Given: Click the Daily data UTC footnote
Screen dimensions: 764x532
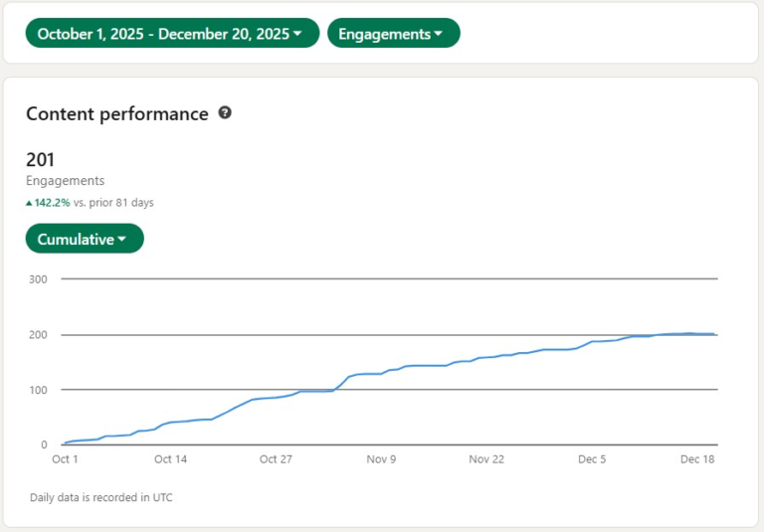Looking at the screenshot, I should pyautogui.click(x=99, y=497).
